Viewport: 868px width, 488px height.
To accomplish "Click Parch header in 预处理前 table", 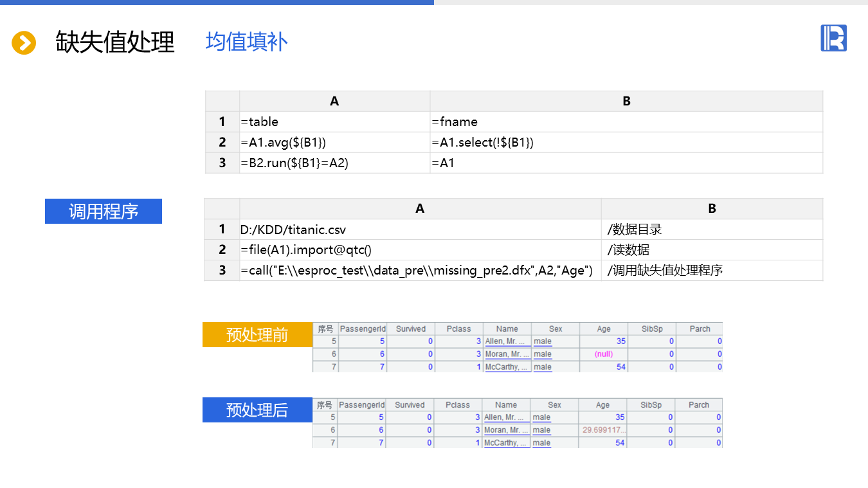I will click(700, 329).
